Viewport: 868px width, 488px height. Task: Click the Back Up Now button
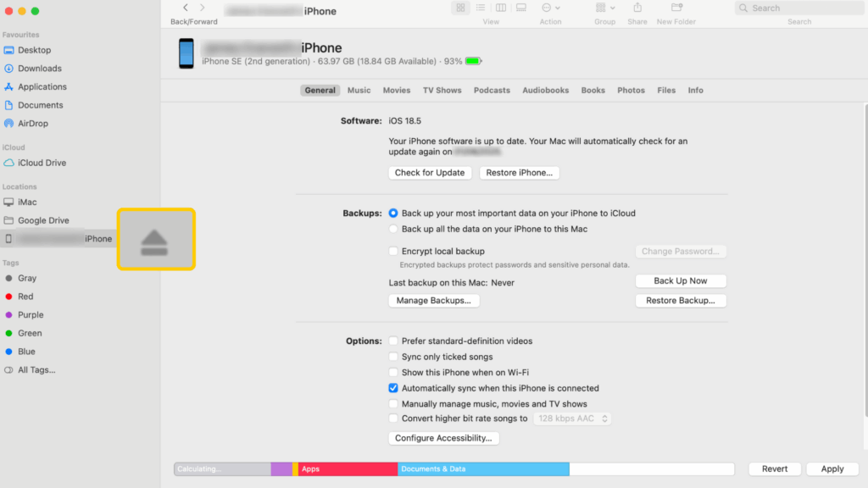tap(681, 280)
